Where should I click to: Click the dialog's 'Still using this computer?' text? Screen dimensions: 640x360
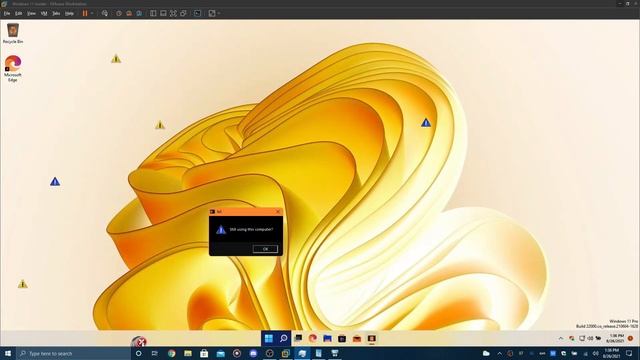point(251,229)
